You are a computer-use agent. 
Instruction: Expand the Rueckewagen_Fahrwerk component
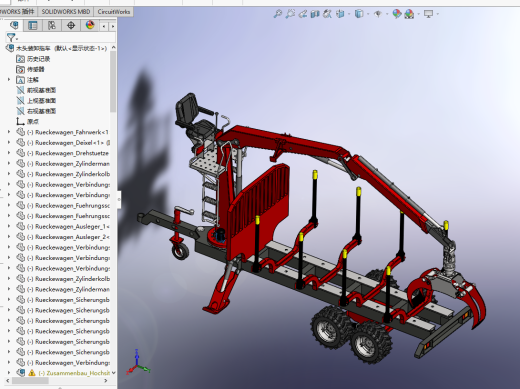pos(9,132)
